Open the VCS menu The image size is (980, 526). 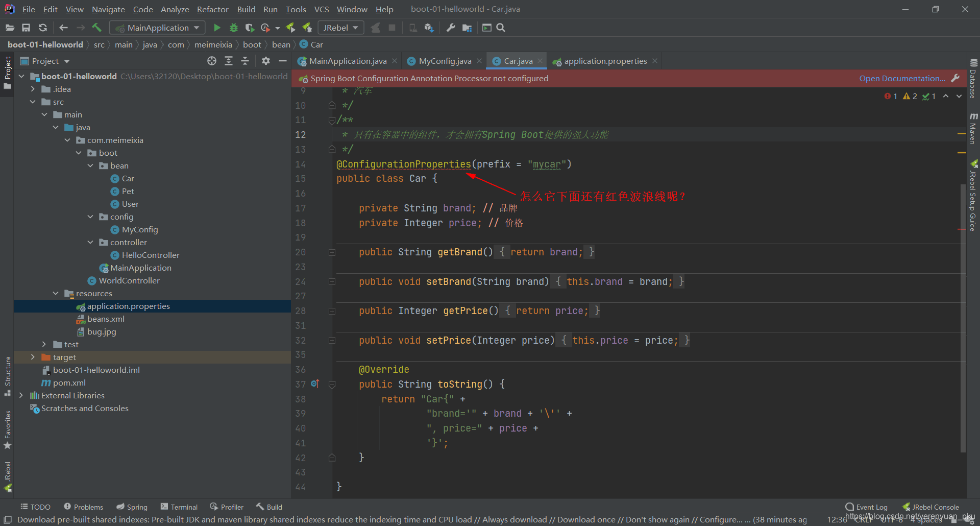click(x=322, y=9)
